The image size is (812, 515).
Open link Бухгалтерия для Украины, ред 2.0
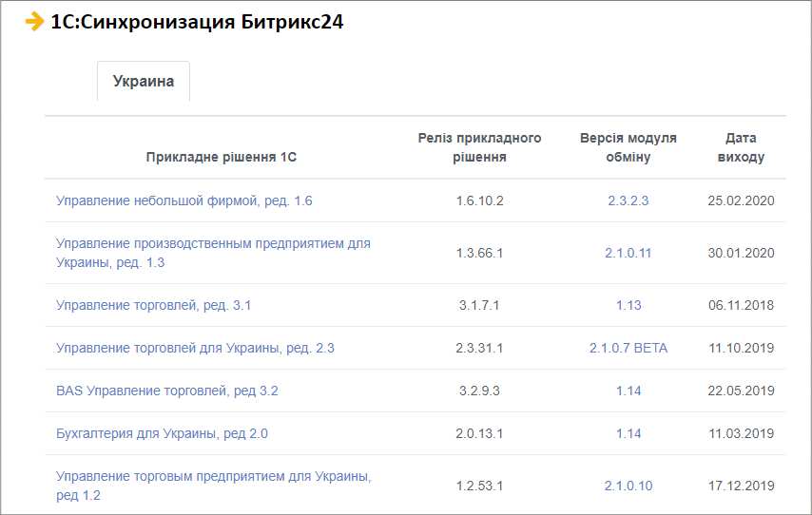[x=162, y=433]
